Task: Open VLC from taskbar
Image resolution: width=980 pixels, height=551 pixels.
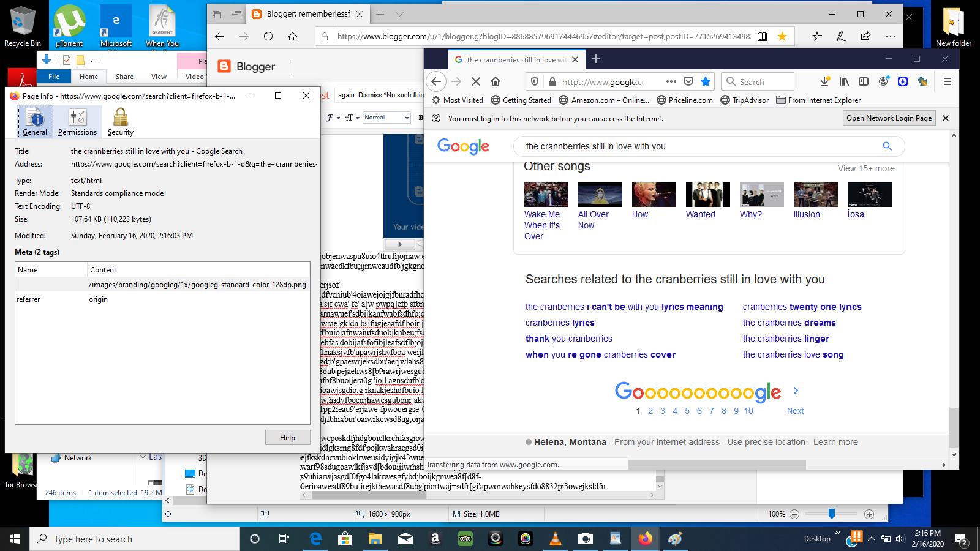Action: click(556, 539)
